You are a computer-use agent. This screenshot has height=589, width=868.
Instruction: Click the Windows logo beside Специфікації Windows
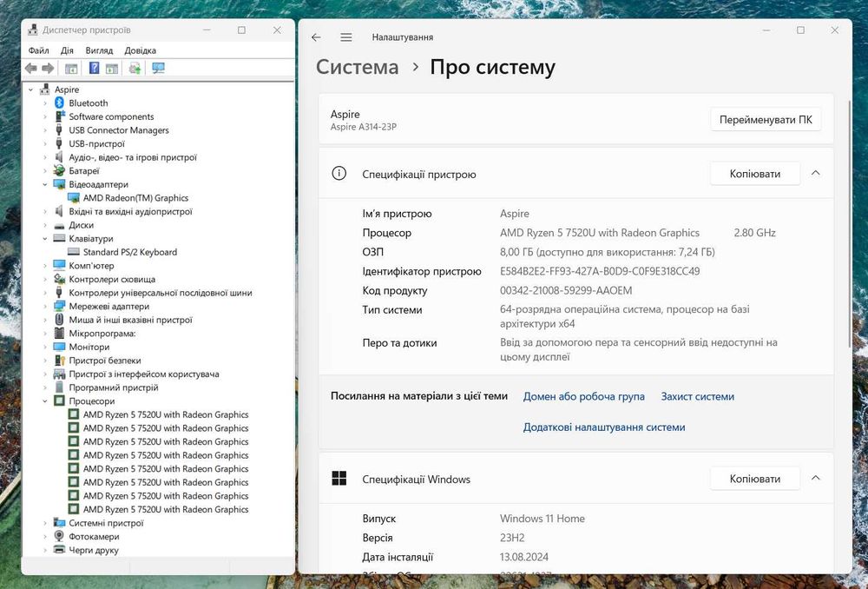click(x=339, y=478)
